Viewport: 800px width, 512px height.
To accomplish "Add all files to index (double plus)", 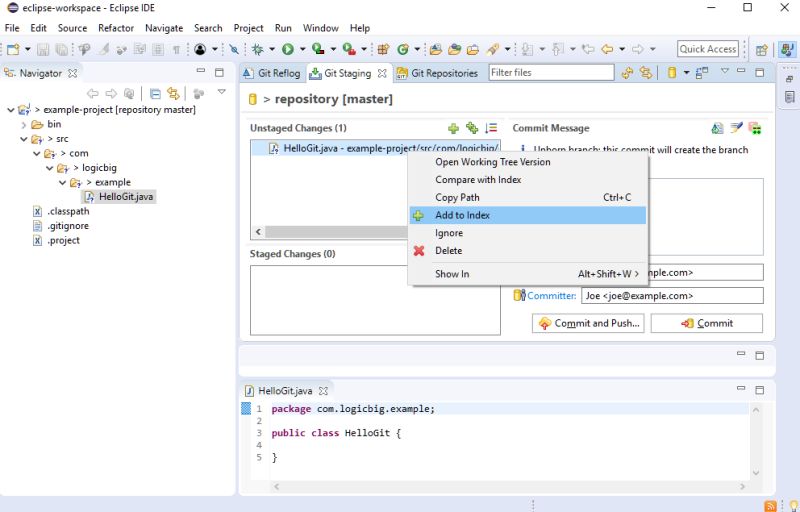I will coord(472,128).
